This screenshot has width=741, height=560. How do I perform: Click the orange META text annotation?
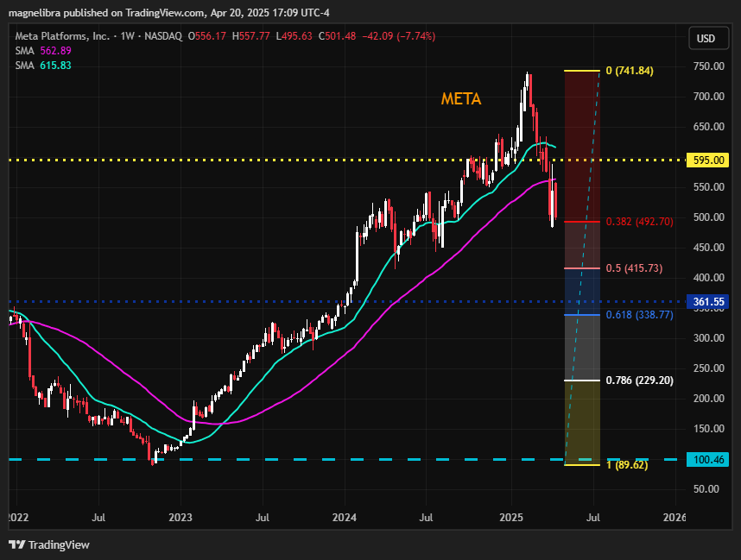click(x=461, y=98)
